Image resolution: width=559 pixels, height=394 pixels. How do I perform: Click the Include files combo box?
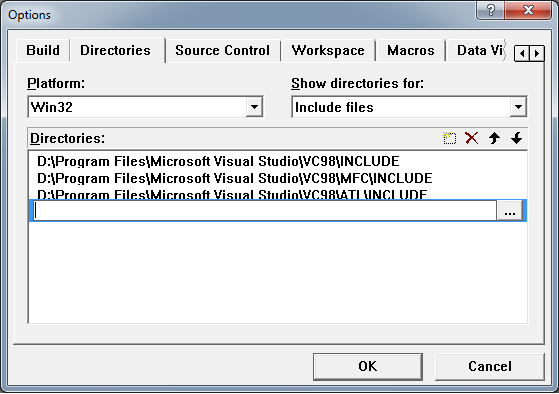pos(409,107)
